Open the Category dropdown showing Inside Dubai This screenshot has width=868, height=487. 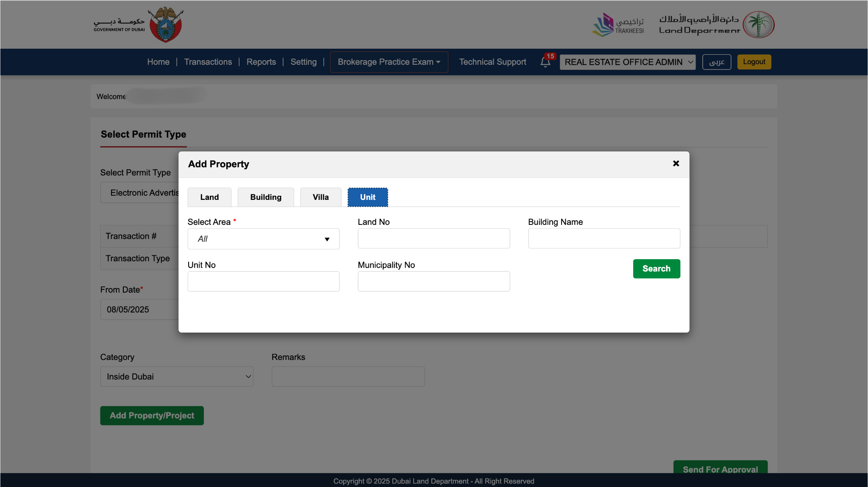(176, 376)
